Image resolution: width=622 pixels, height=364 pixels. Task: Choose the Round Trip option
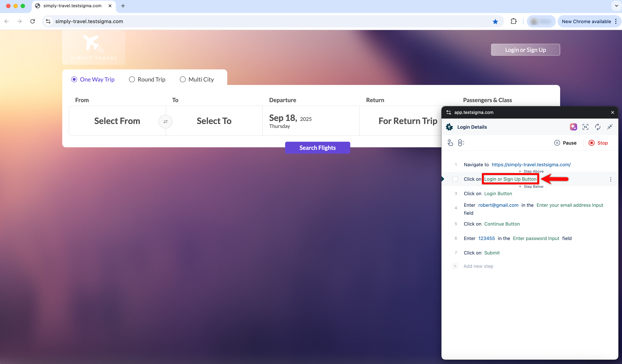[x=132, y=79]
